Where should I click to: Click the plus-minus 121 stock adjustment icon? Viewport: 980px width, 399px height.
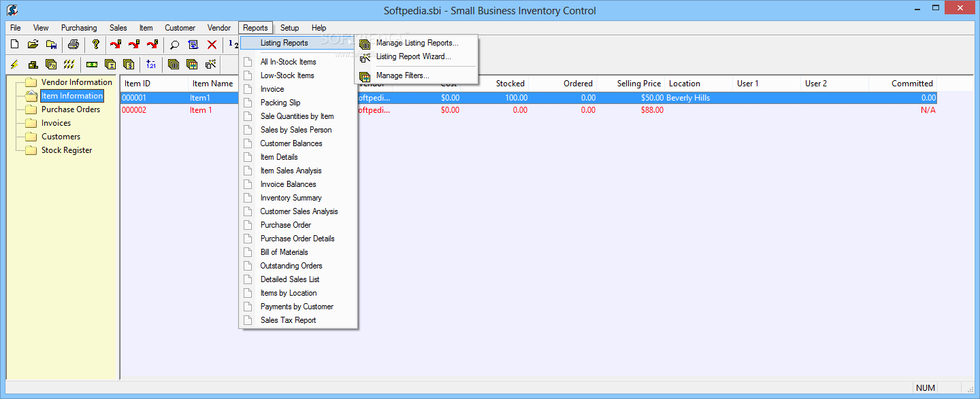point(151,65)
